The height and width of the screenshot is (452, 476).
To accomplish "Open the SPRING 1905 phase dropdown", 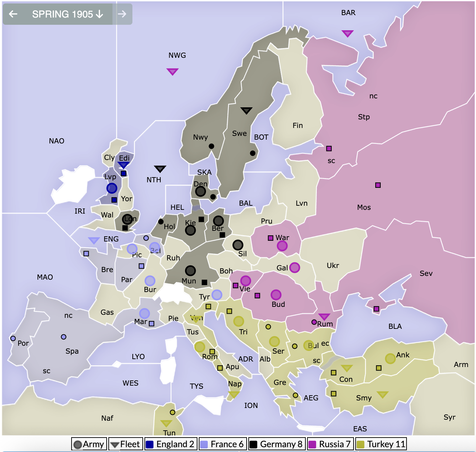I will [x=67, y=14].
